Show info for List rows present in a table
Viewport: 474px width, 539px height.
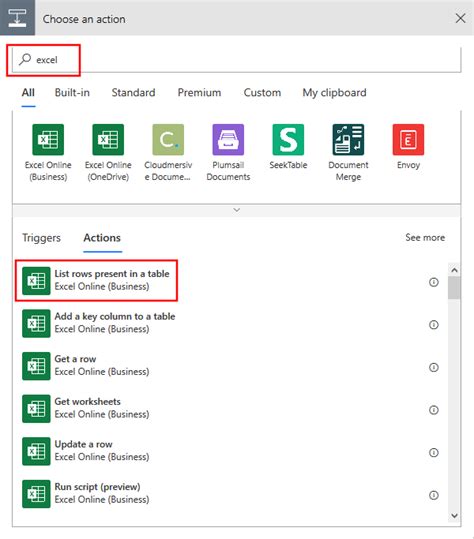tap(434, 282)
